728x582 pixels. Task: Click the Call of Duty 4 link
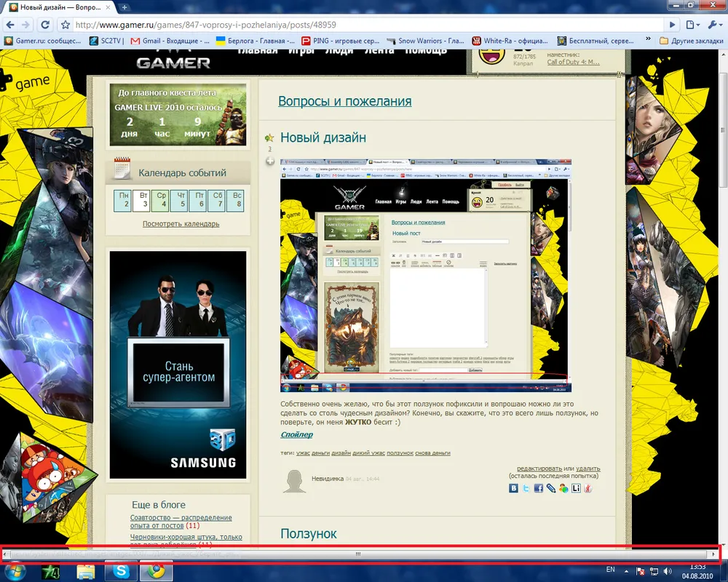point(573,62)
